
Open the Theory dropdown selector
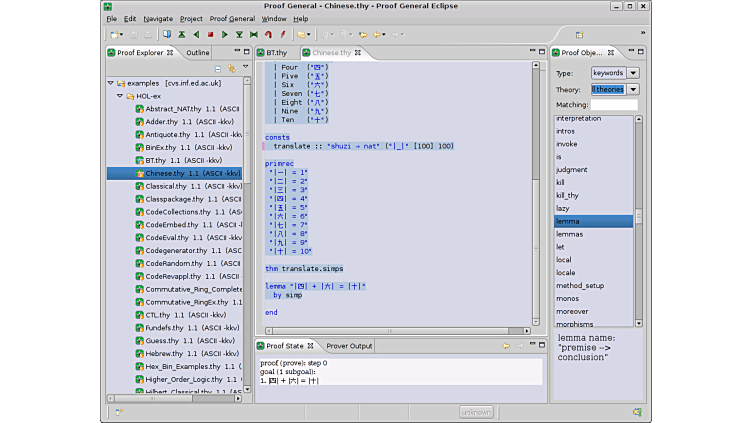click(x=633, y=89)
